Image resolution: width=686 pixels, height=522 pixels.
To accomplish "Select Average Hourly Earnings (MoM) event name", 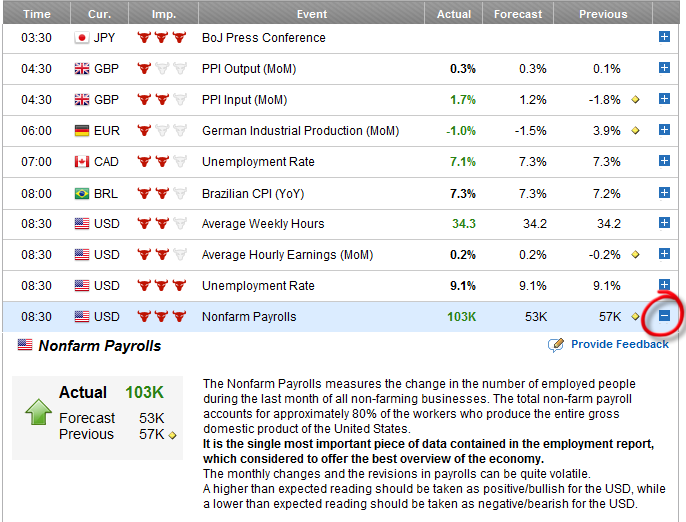I will click(287, 255).
